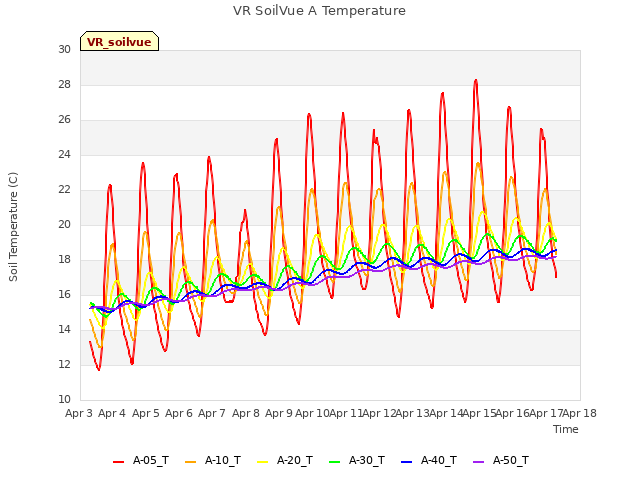Screen dimensions: 640x480
Task: Toggle the A-05_T legend label
Action: (x=151, y=460)
